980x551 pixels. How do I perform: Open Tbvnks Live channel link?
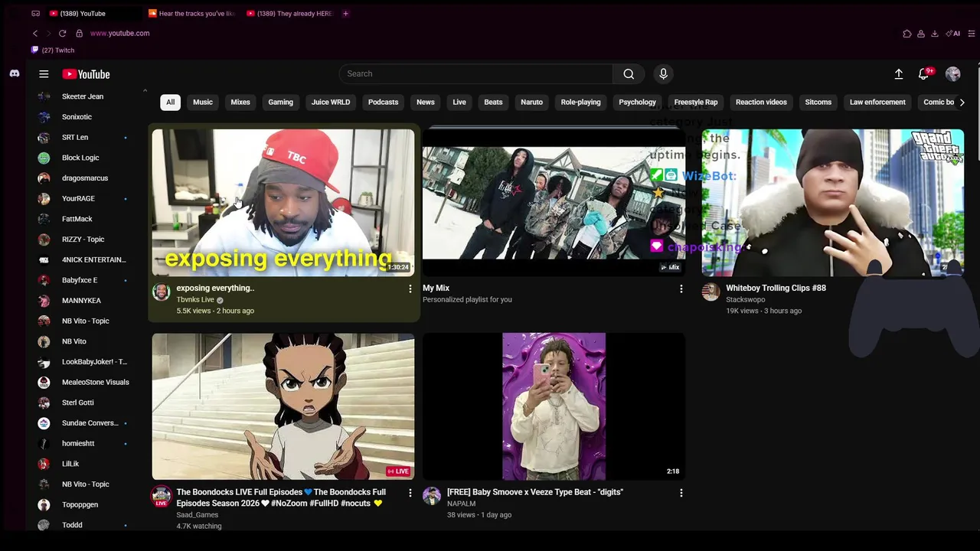195,300
